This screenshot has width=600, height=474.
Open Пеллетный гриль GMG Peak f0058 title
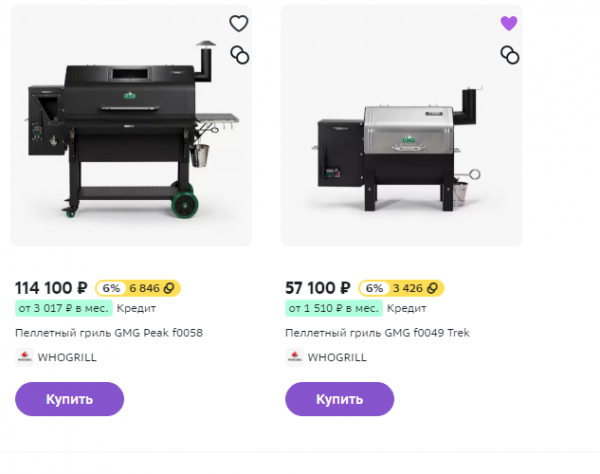(x=109, y=333)
